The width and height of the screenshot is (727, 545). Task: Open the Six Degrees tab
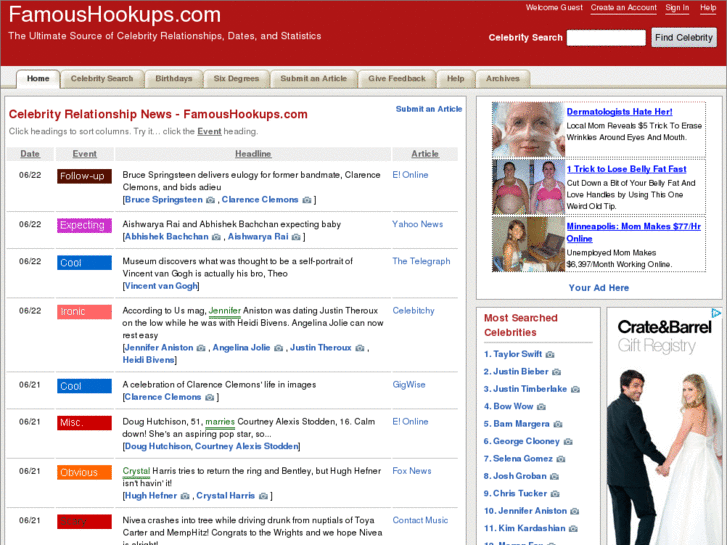coord(236,79)
